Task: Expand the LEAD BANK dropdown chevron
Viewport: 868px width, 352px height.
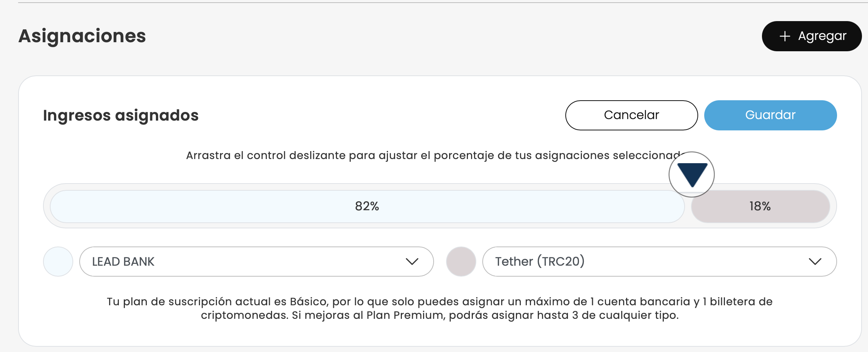Action: [x=412, y=262]
